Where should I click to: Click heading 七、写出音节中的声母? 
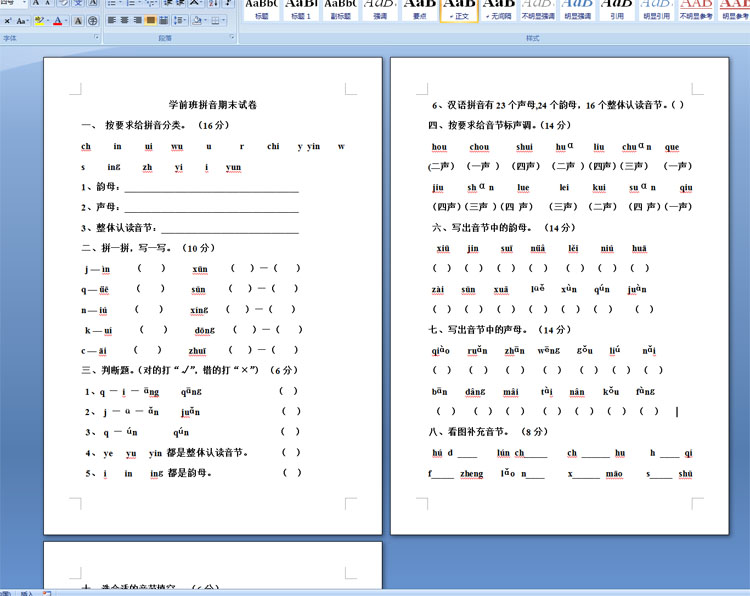pos(499,330)
